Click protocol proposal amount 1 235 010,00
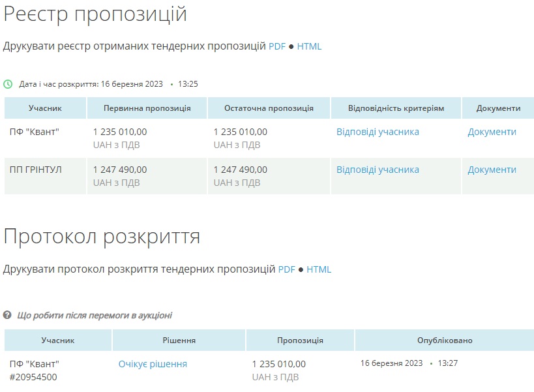Screen dimensions: 534x392 tap(279, 364)
